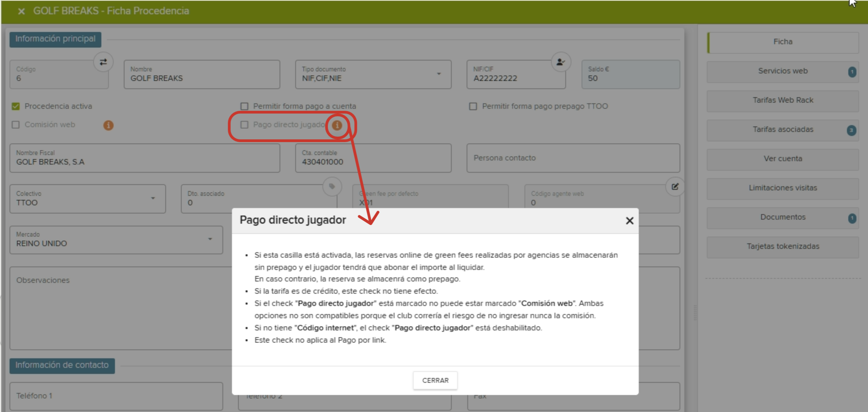The width and height of the screenshot is (868, 412).
Task: Click the Información de contacto header
Action: (62, 365)
